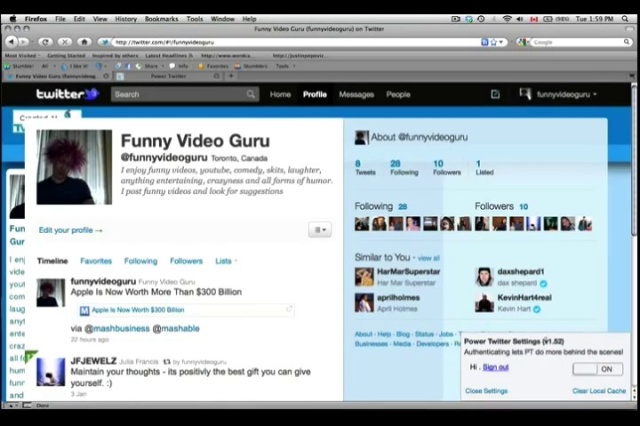Click the Firefox URL address field
The image size is (640, 426).
(x=296, y=42)
